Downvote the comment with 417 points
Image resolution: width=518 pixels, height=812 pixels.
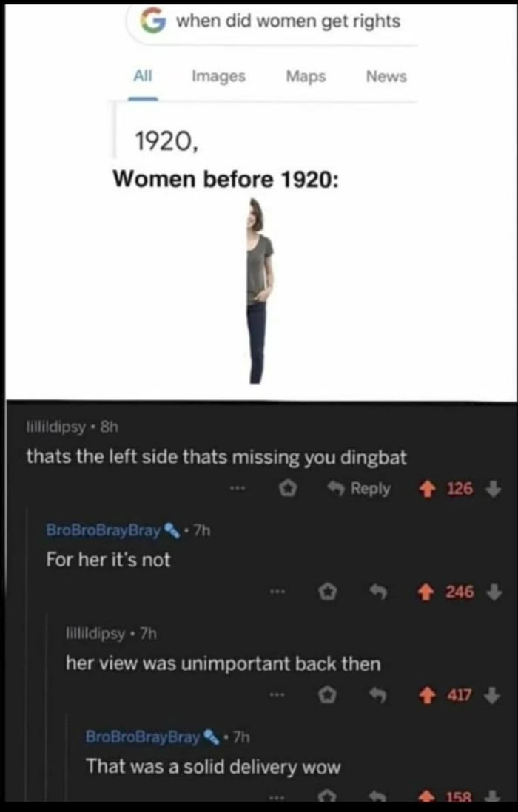(x=492, y=695)
